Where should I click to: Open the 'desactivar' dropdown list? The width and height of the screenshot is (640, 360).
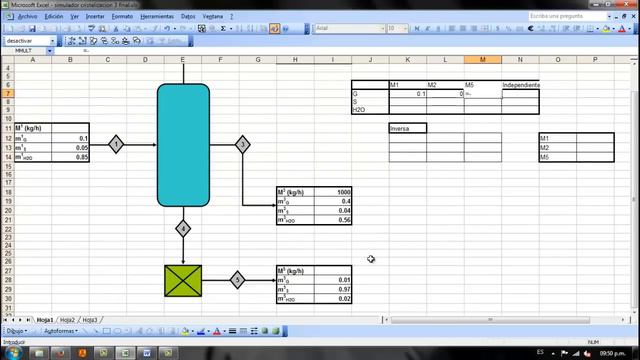point(52,41)
